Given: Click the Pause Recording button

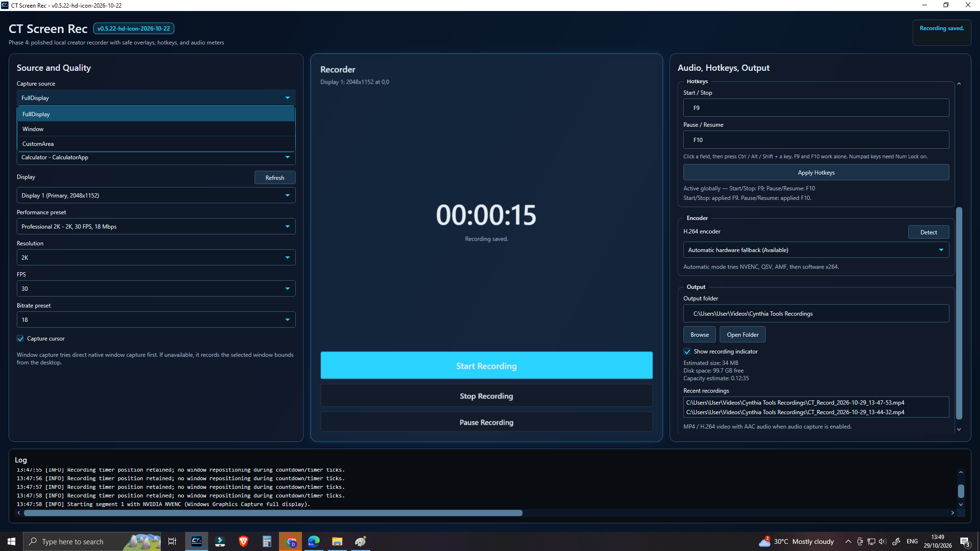Looking at the screenshot, I should [x=486, y=422].
